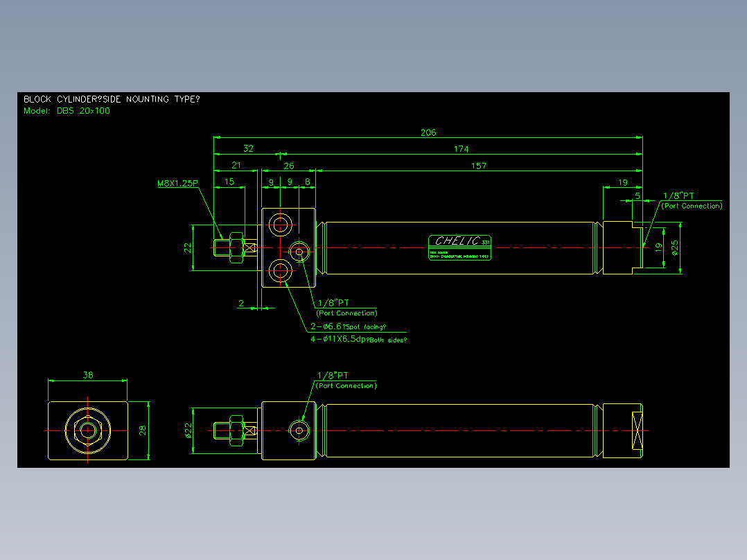Select the "2-ø6.6?Spot facing?" note
The height and width of the screenshot is (560, 747).
coord(349,326)
